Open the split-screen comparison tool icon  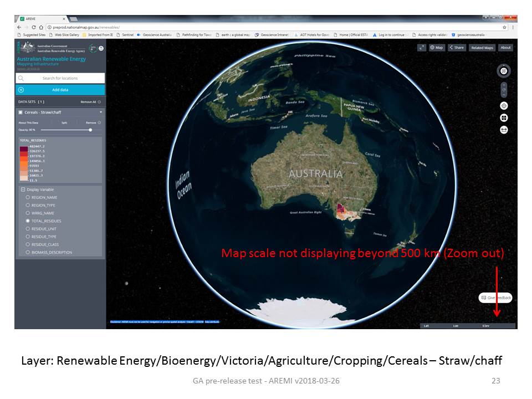[x=504, y=117]
